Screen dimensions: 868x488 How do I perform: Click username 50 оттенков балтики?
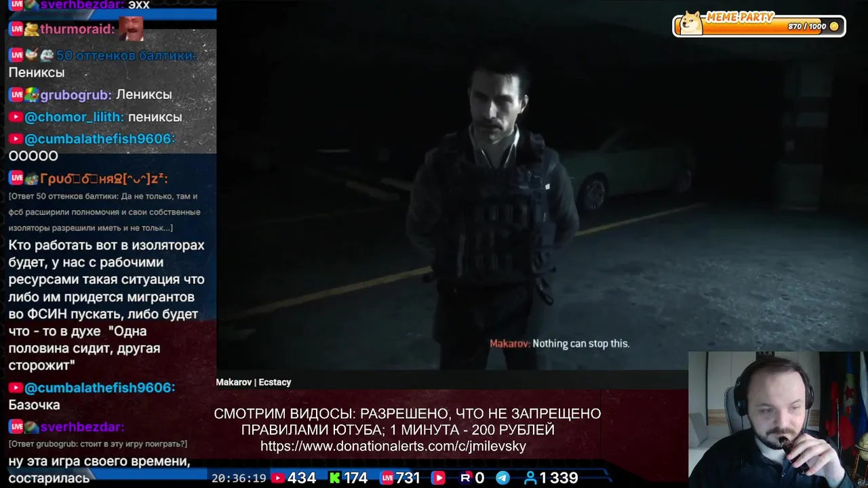126,56
